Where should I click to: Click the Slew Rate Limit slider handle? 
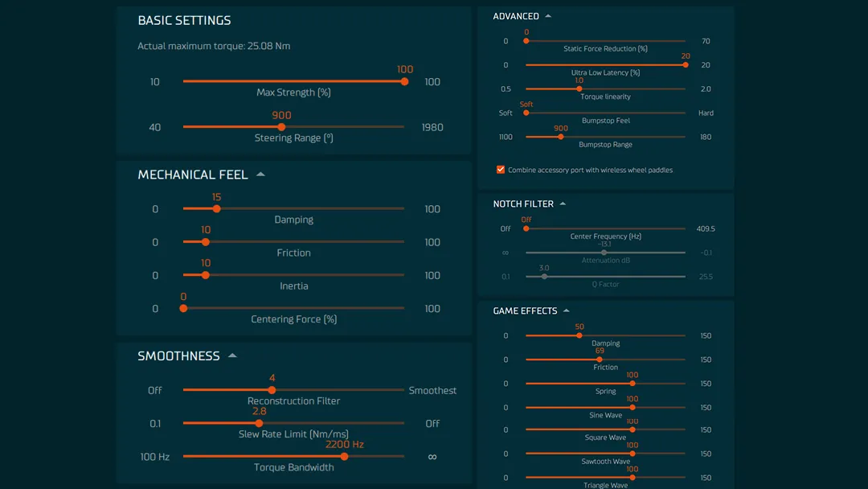(259, 423)
